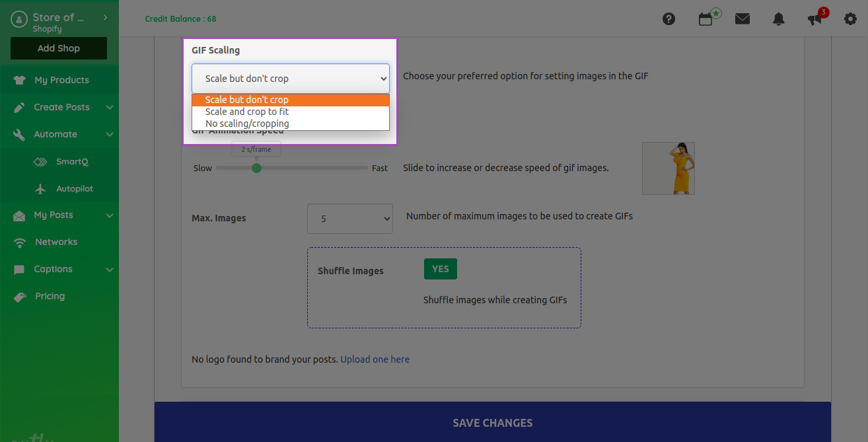Click the SmartQ sidebar icon

pyautogui.click(x=40, y=162)
